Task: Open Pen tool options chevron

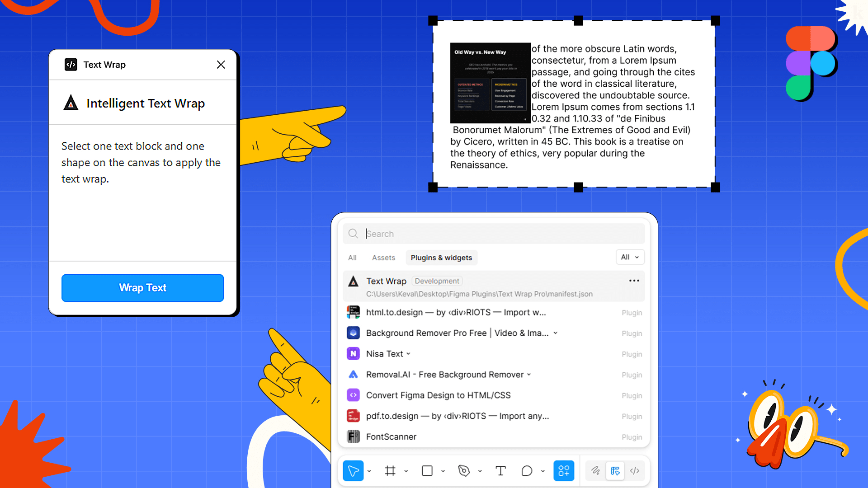Action: [480, 471]
